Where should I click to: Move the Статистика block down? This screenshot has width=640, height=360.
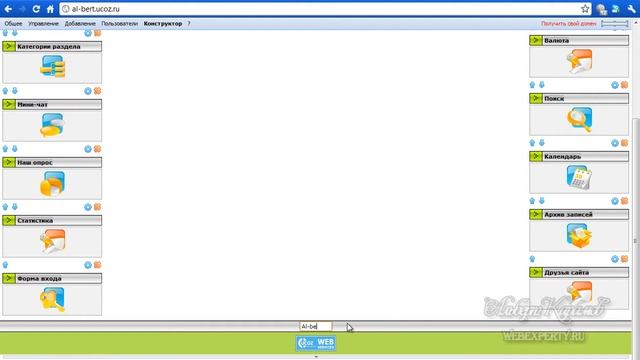15,207
